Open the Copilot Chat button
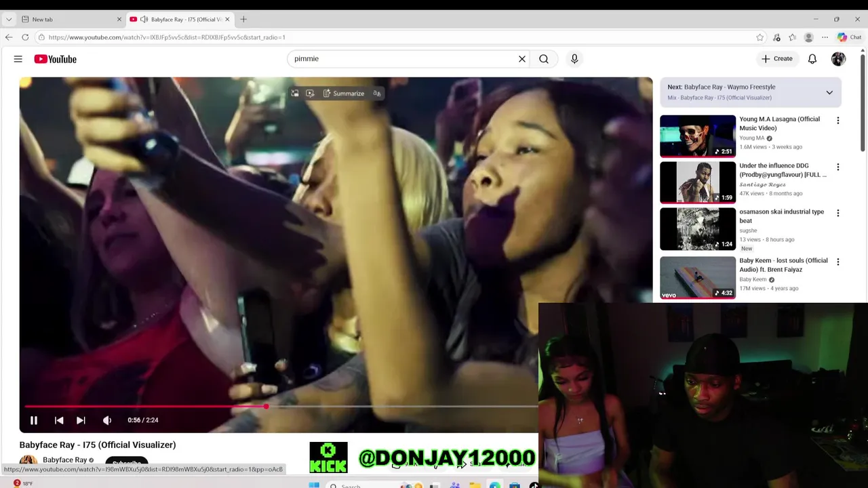 [849, 37]
